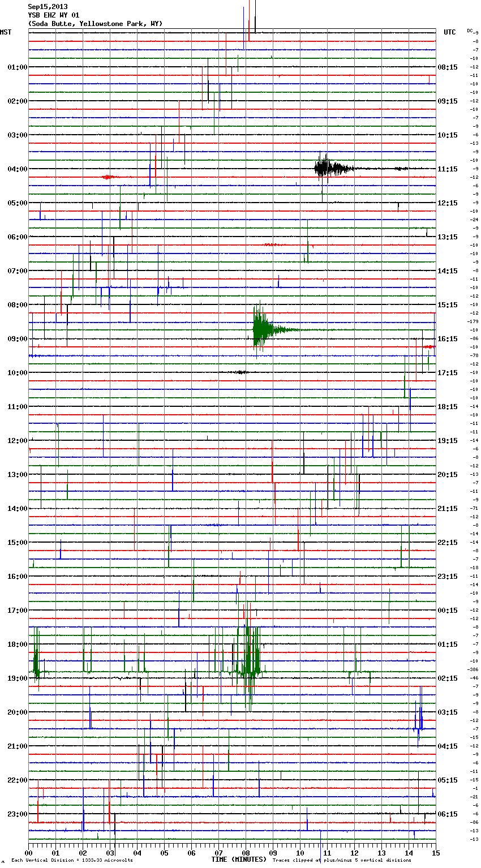The width and height of the screenshot is (481, 868).
Task: Click the large green seismic event near 08:45
Action: coord(261,329)
